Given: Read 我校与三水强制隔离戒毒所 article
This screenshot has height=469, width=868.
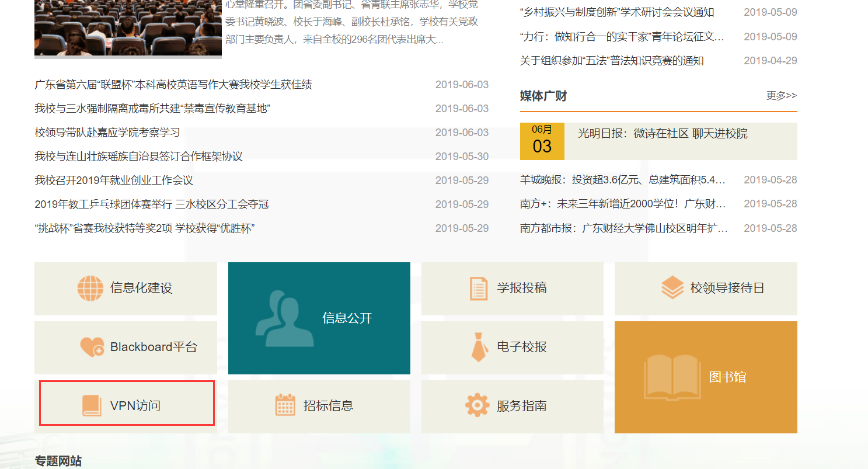Looking at the screenshot, I should point(152,109).
